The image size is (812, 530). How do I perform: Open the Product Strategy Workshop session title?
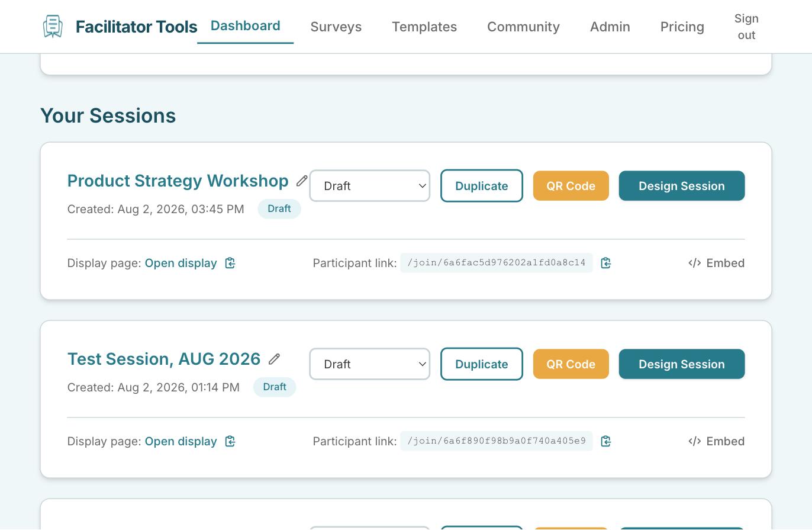coord(178,181)
